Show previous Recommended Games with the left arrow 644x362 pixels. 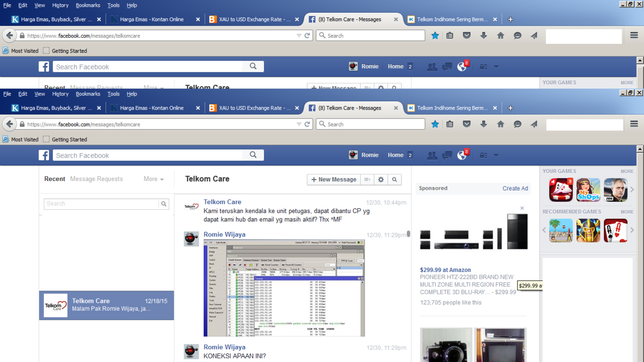544,230
